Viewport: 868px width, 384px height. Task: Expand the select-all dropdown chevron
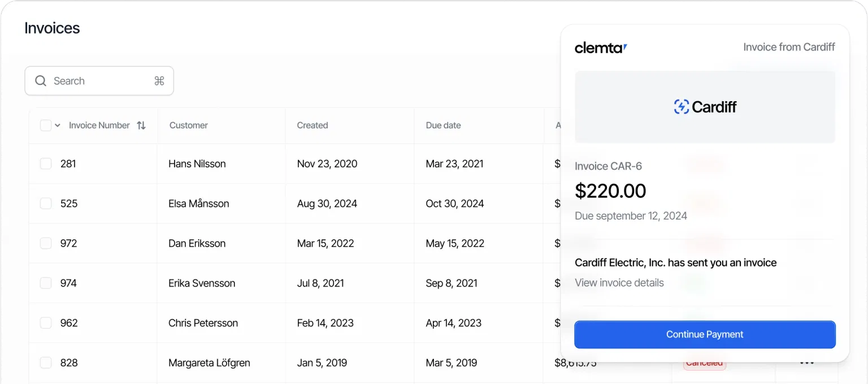click(x=58, y=126)
